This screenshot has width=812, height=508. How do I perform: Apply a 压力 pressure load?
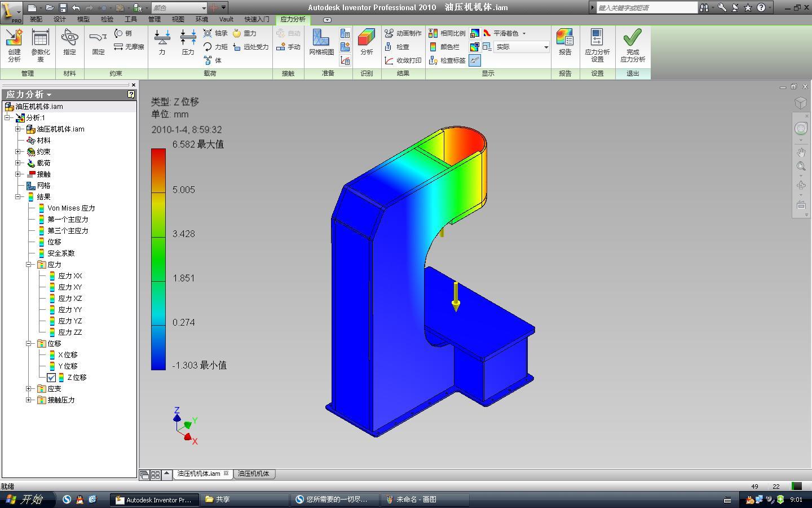188,43
